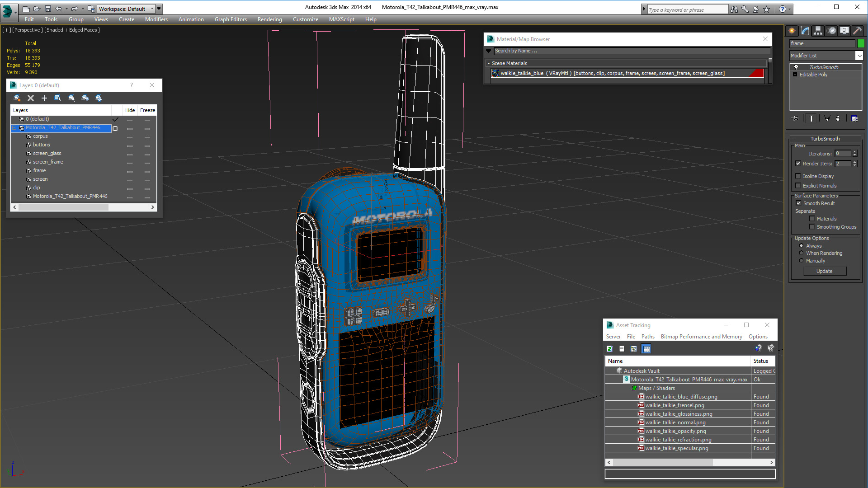The height and width of the screenshot is (488, 868).
Task: Expand the Editable Poly sub-object tree
Action: point(795,75)
